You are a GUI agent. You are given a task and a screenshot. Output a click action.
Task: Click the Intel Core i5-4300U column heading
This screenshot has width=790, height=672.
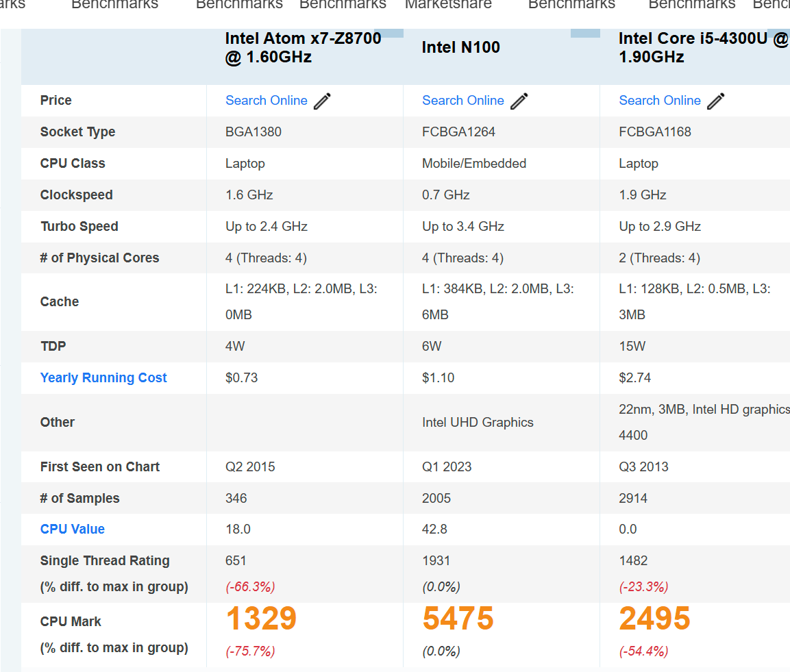tap(704, 47)
